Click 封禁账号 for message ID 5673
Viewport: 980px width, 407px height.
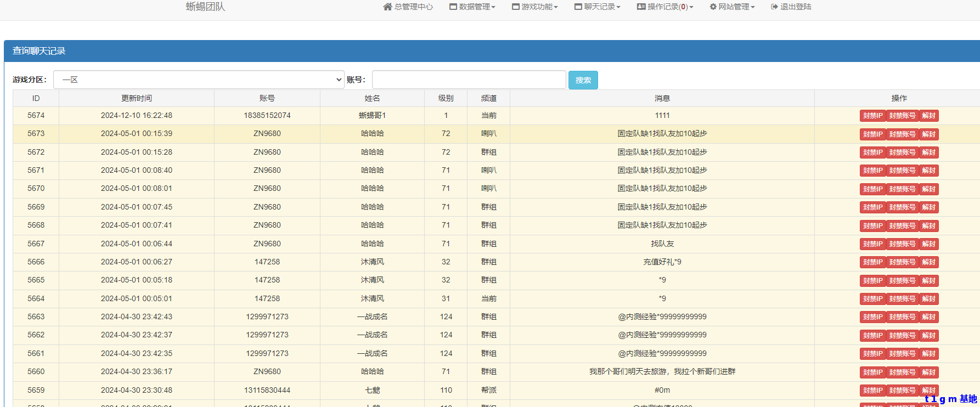click(x=902, y=134)
